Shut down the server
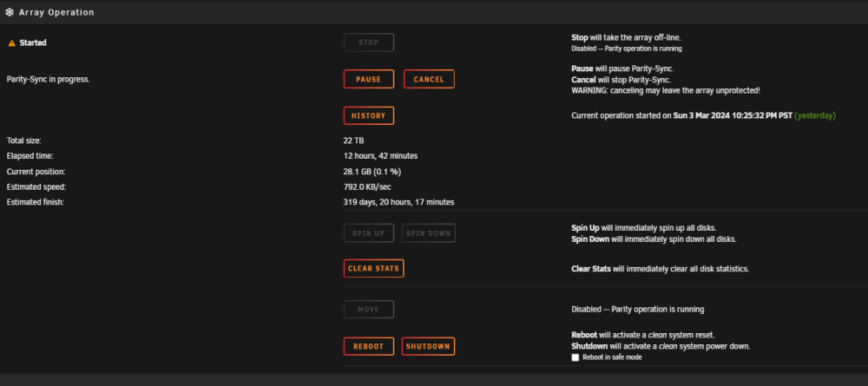The image size is (868, 386). [429, 346]
